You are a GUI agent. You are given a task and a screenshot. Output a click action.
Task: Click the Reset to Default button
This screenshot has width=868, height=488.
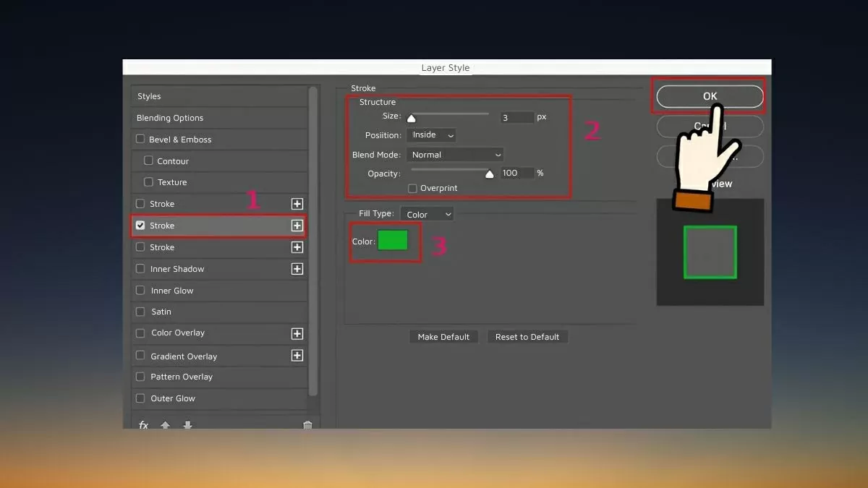(527, 337)
